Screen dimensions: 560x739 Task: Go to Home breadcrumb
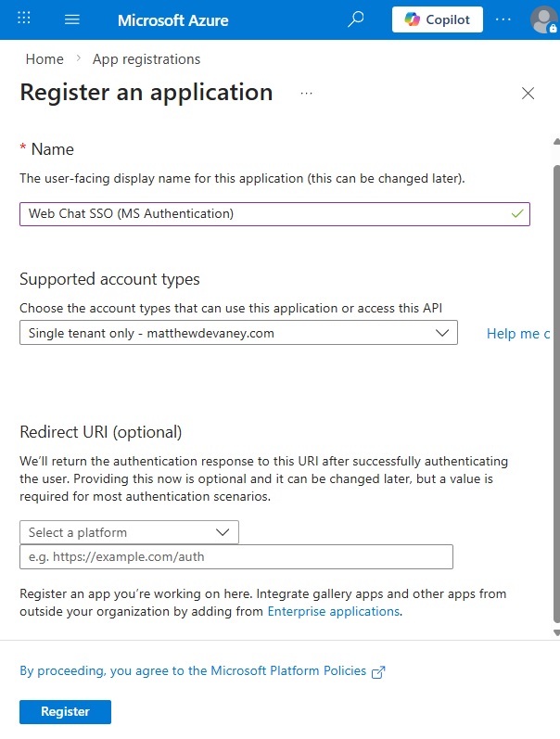(45, 59)
